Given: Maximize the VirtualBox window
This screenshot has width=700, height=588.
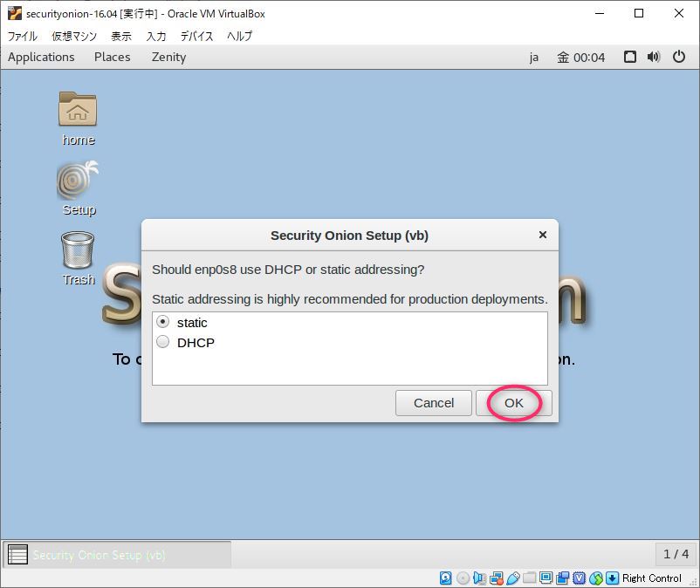Looking at the screenshot, I should click(639, 13).
